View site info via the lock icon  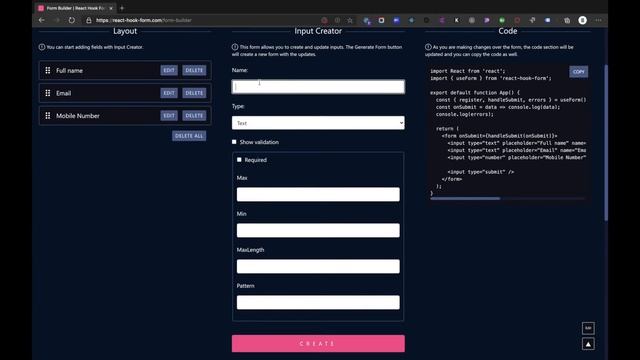point(89,20)
